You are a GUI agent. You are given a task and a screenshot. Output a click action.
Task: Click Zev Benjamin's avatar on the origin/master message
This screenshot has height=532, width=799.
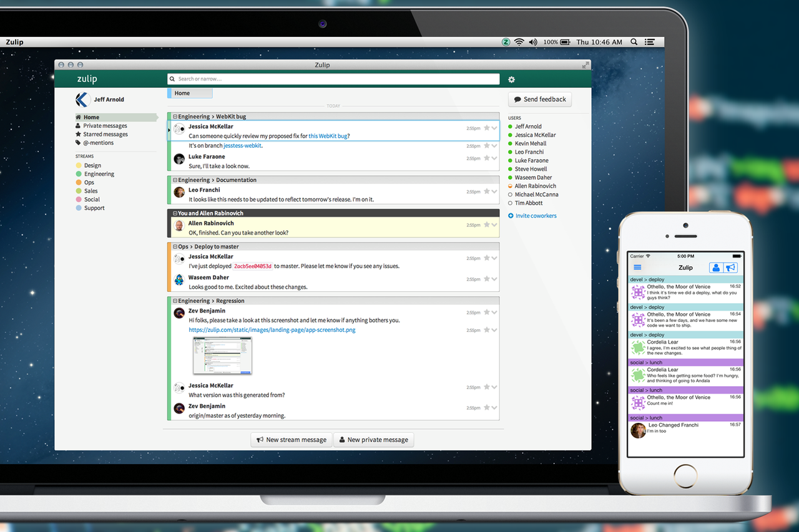(179, 408)
